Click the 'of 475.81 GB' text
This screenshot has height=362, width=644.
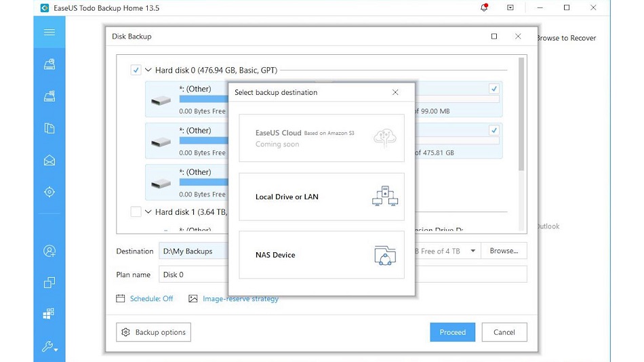434,153
